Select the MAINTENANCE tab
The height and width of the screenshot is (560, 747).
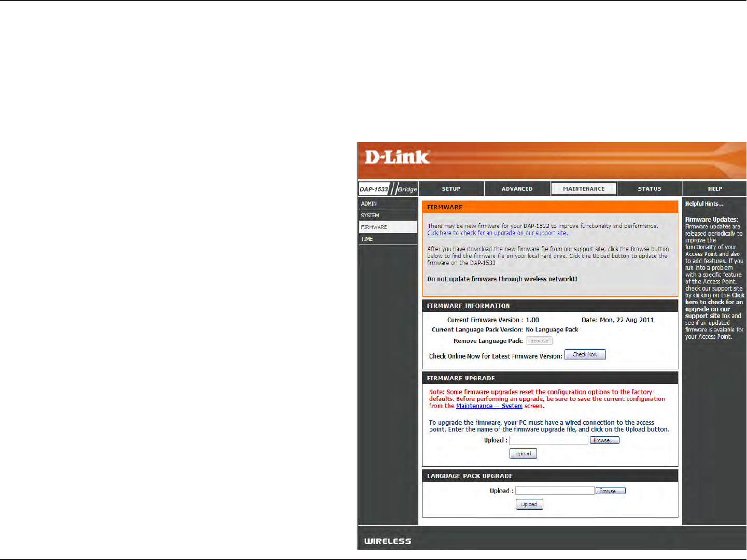coord(584,189)
